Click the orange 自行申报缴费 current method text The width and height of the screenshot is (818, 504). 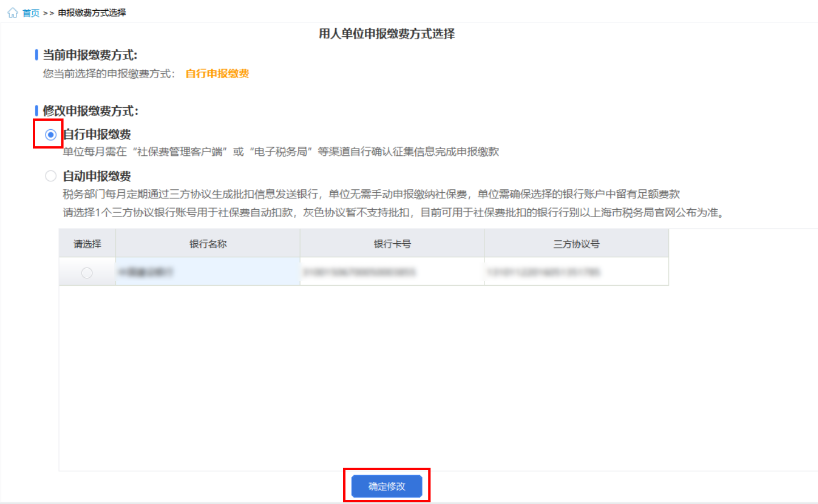pos(217,74)
